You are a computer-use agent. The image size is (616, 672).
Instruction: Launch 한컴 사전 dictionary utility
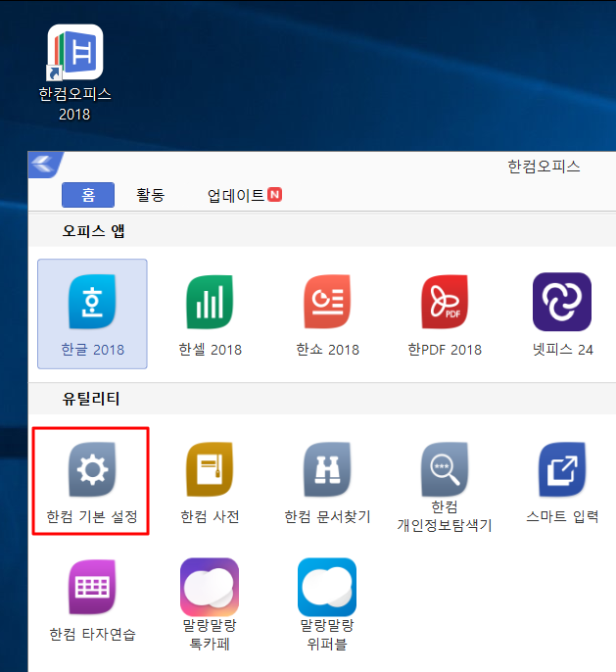pos(210,471)
